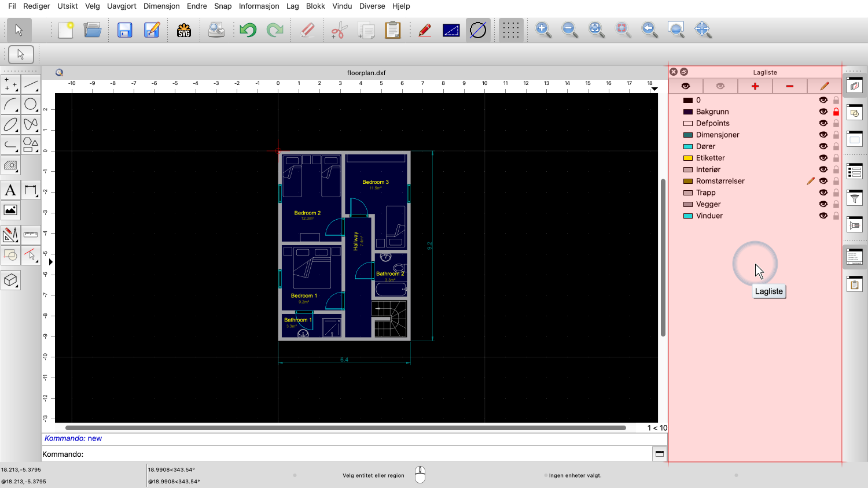Click the scissors Cut icon
868x488 pixels.
point(339,30)
